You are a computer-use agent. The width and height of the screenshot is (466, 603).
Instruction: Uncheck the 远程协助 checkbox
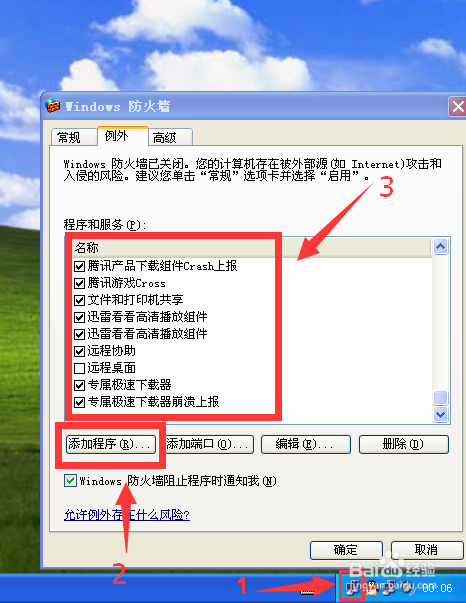pyautogui.click(x=79, y=351)
